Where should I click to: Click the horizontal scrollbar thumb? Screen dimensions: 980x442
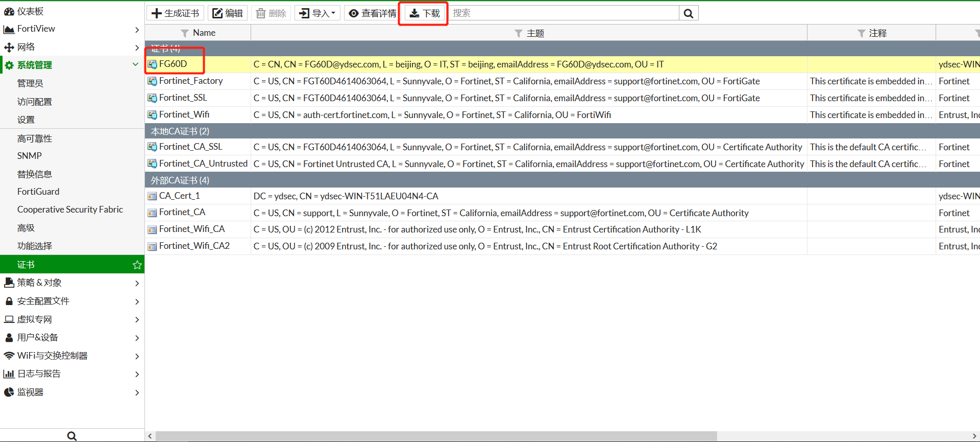(x=436, y=436)
